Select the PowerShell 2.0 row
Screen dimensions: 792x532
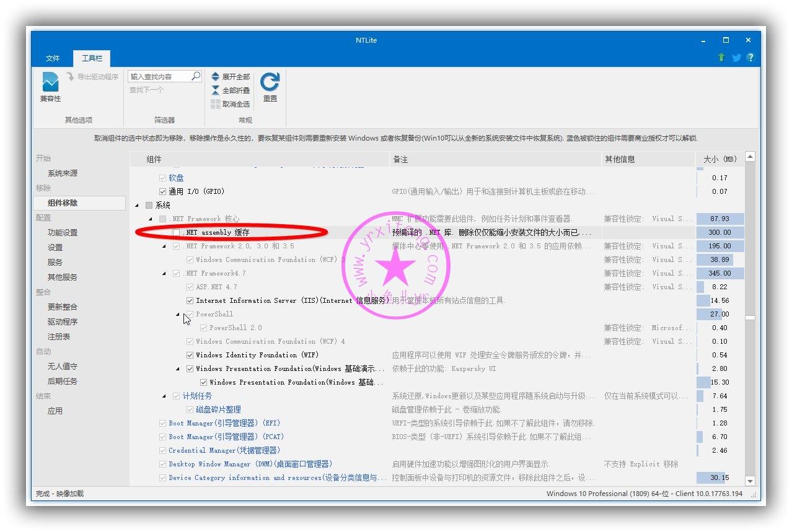point(437,328)
